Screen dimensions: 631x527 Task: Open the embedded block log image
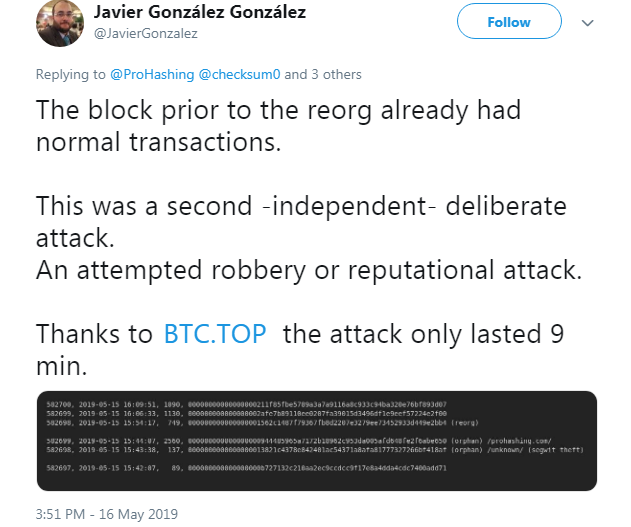(x=316, y=441)
